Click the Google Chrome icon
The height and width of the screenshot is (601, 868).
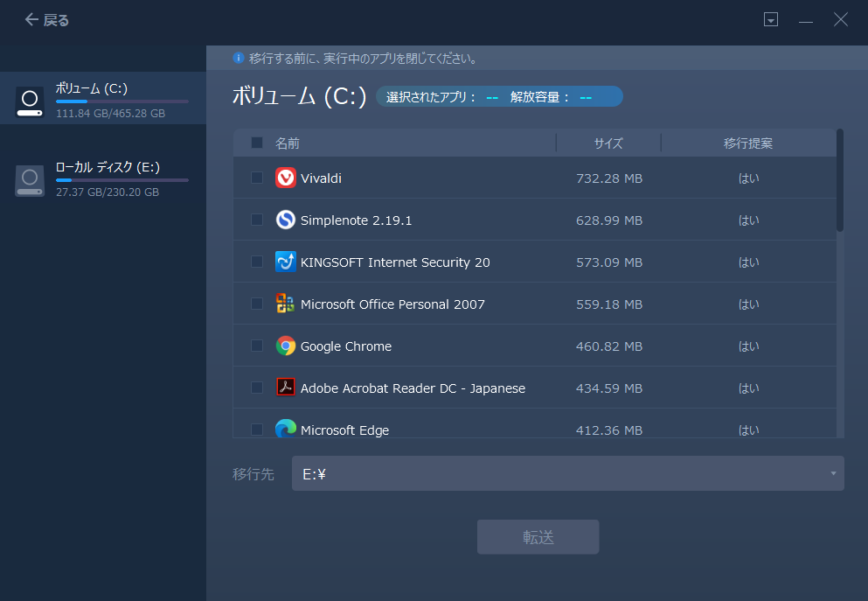pyautogui.click(x=286, y=346)
